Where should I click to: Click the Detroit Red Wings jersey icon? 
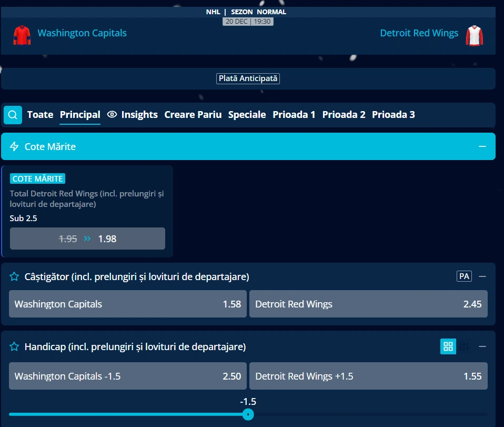click(474, 35)
